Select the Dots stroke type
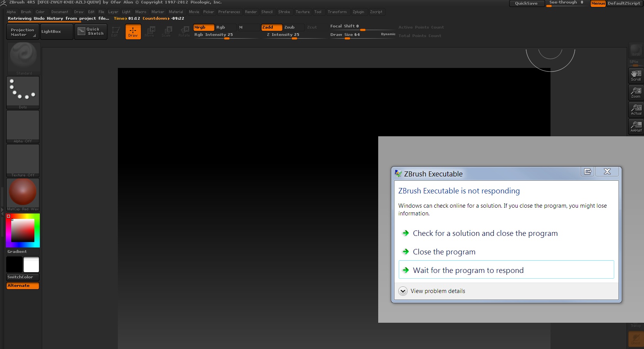The height and width of the screenshot is (349, 644). point(23,91)
